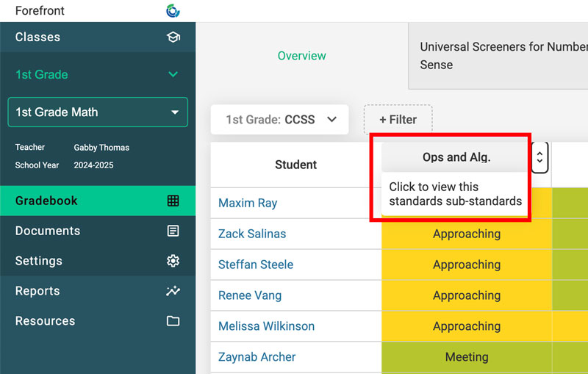Screen dimensions: 588x374
Task: Click the Forefront logo icon
Action: (173, 11)
